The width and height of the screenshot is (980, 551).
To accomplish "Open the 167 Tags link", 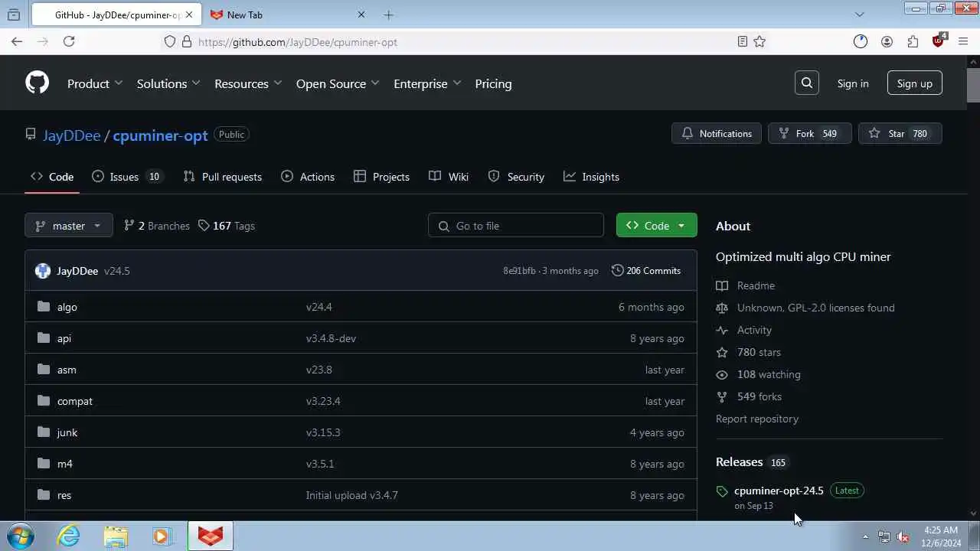I will [226, 226].
